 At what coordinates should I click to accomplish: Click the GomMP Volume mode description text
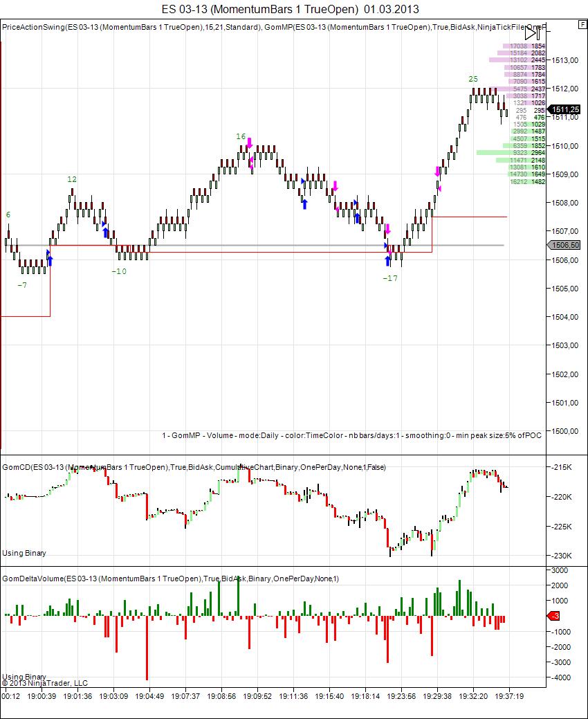[351, 435]
